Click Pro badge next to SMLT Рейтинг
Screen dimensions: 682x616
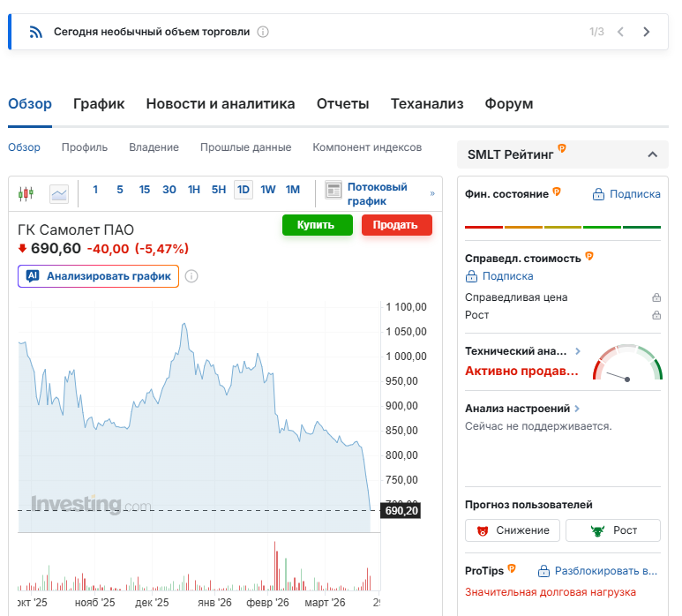(x=562, y=148)
